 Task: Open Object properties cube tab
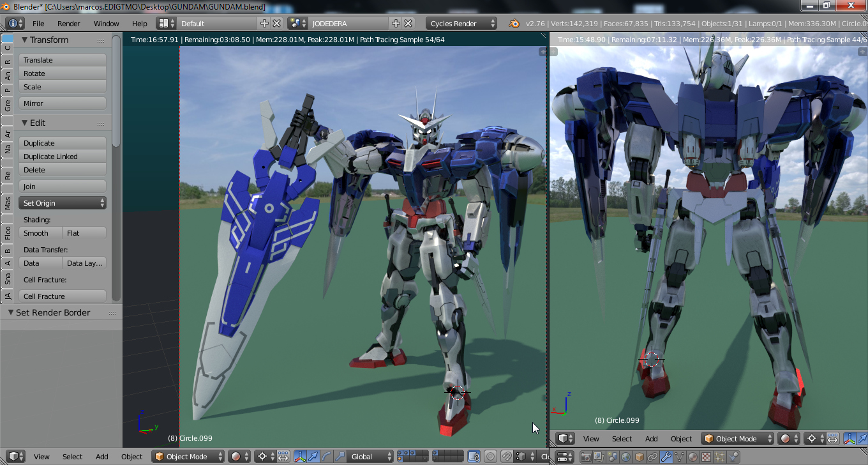tap(640, 457)
